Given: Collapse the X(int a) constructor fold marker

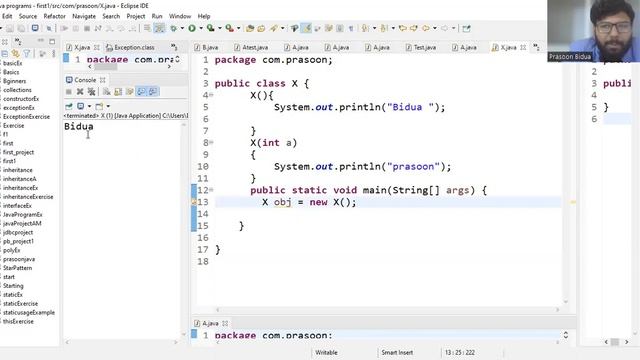Looking at the screenshot, I should pyautogui.click(x=211, y=142).
